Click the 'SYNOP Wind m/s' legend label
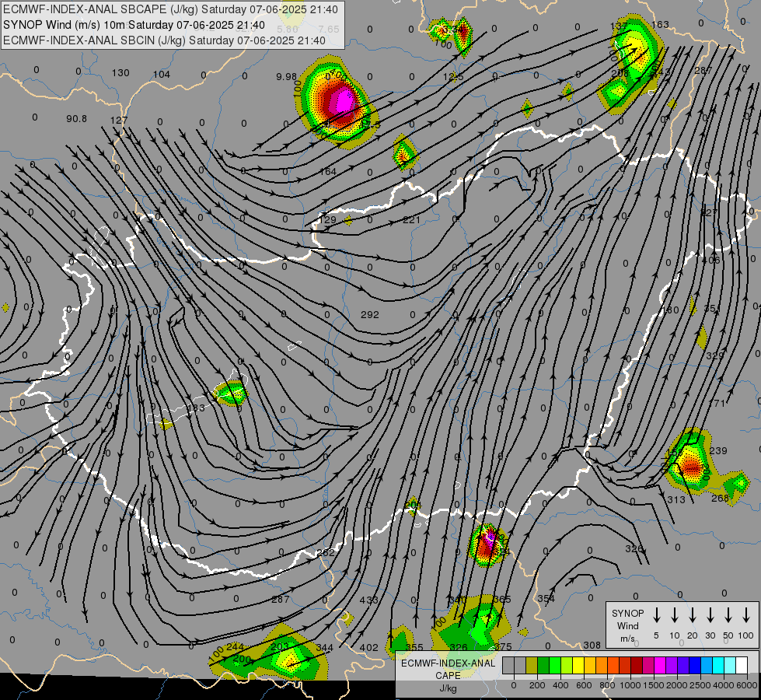 pos(627,625)
